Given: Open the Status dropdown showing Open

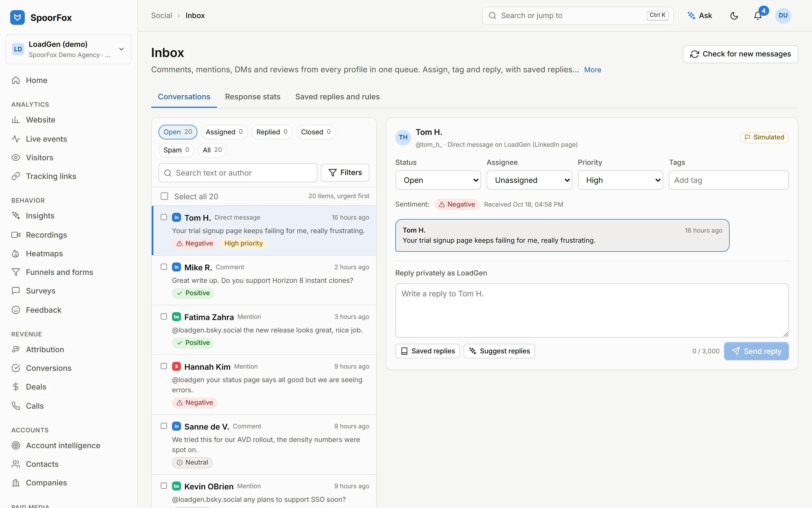Looking at the screenshot, I should 438,180.
